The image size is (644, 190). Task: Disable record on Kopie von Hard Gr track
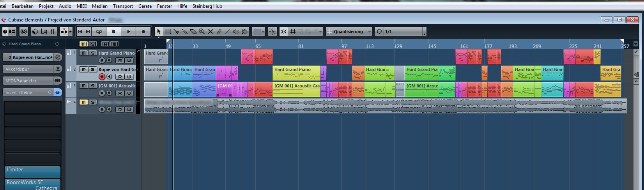102,76
